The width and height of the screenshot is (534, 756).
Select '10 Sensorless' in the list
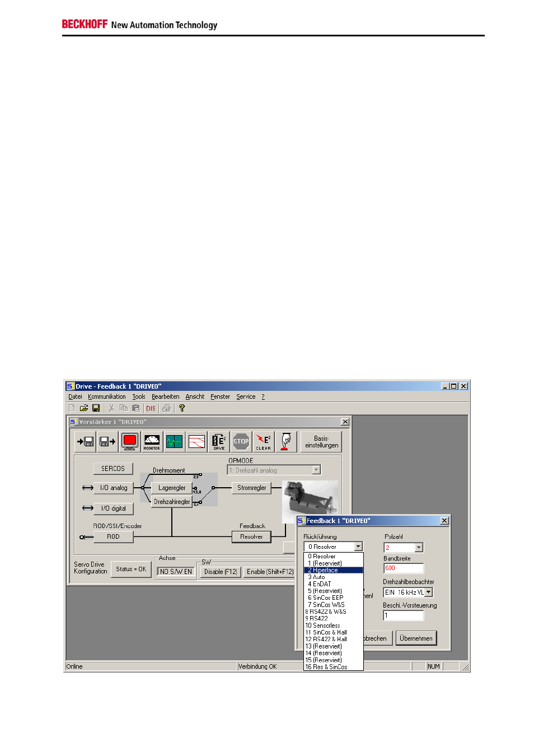point(334,626)
